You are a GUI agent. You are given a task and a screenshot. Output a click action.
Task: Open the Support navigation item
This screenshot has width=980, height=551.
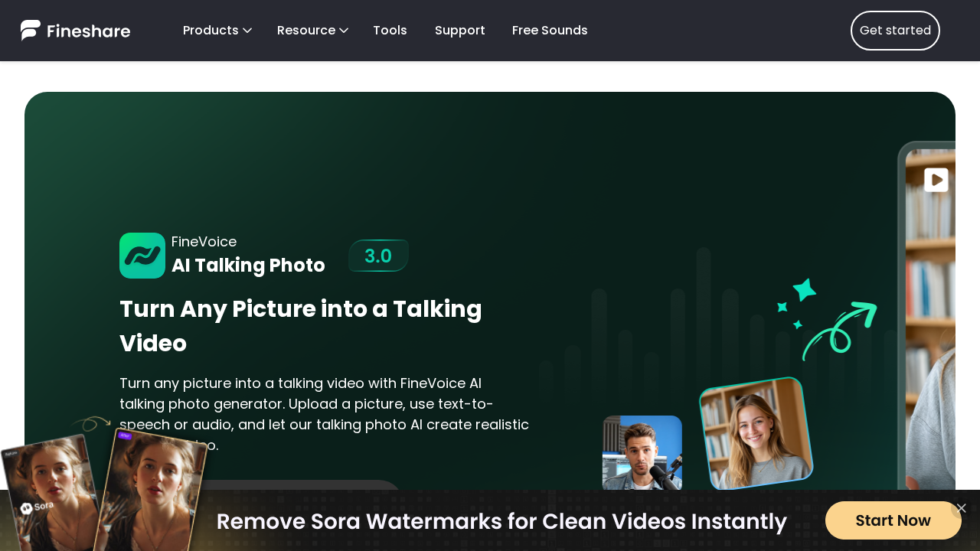459,30
